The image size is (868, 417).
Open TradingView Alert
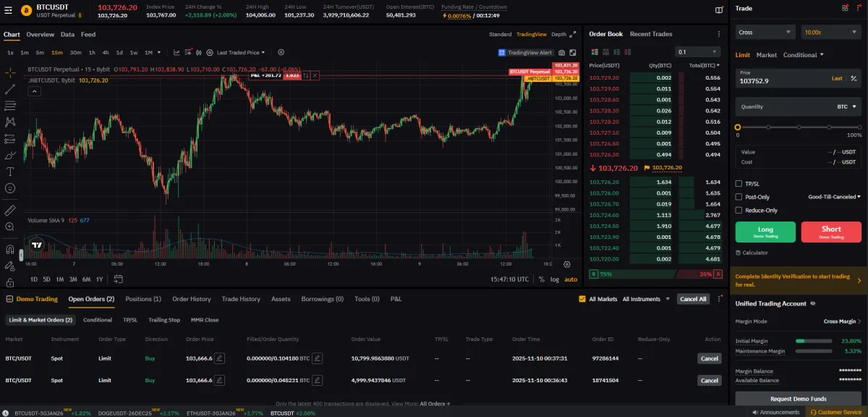tap(525, 53)
